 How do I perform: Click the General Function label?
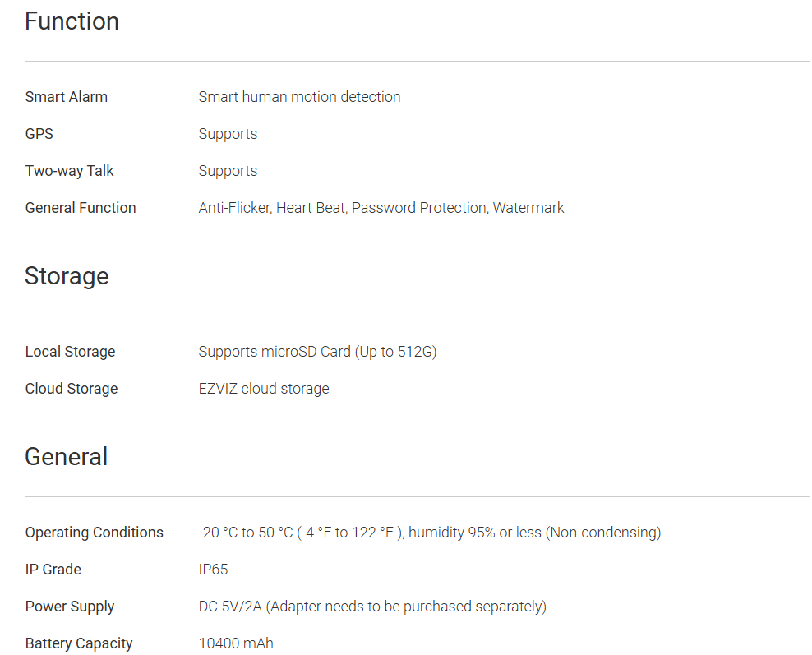coord(81,208)
